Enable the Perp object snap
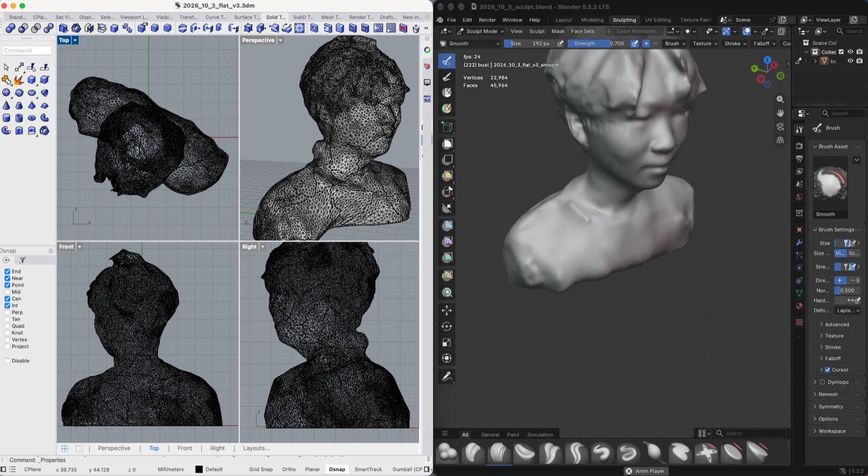 [x=7, y=312]
